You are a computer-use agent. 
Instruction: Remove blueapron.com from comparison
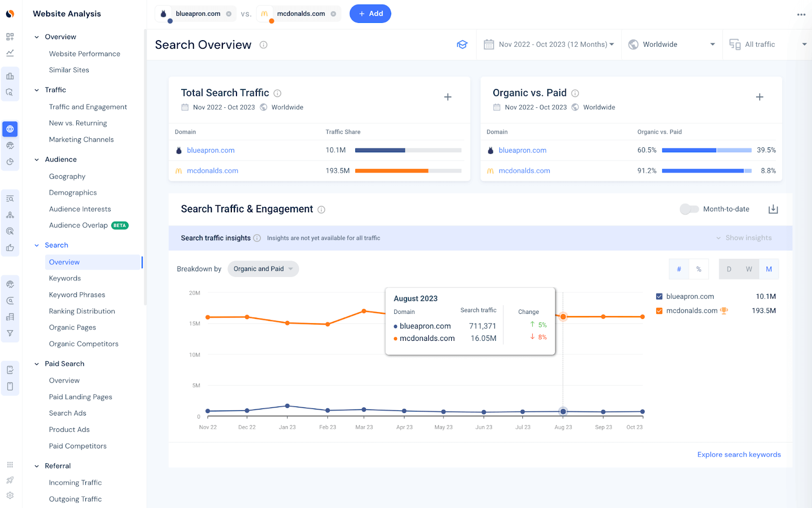tap(229, 14)
